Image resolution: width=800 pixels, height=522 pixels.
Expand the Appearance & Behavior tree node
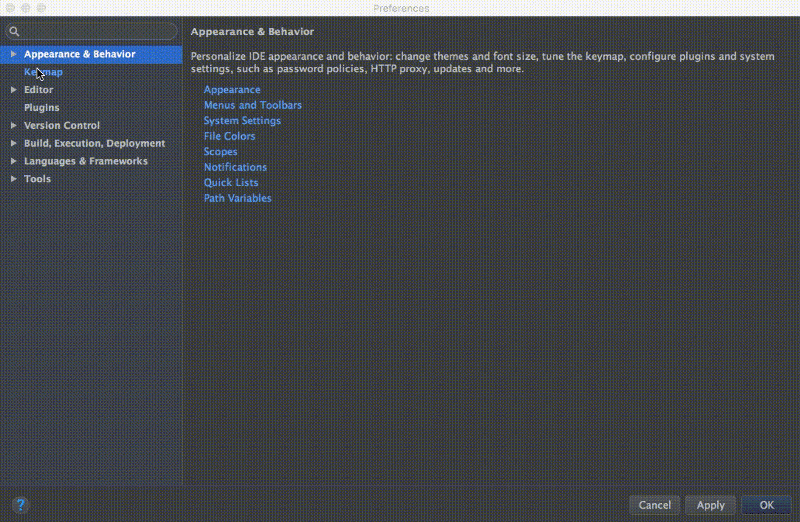point(13,54)
